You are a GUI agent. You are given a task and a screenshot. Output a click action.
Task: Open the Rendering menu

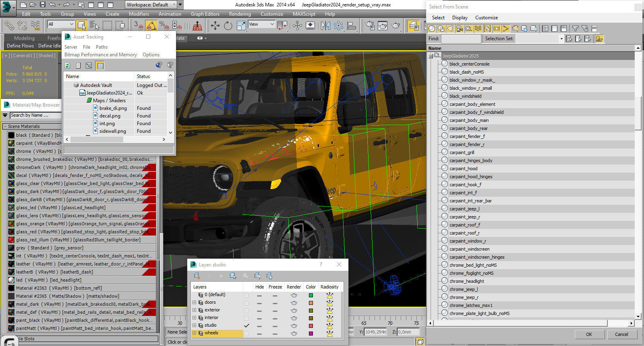[240, 14]
